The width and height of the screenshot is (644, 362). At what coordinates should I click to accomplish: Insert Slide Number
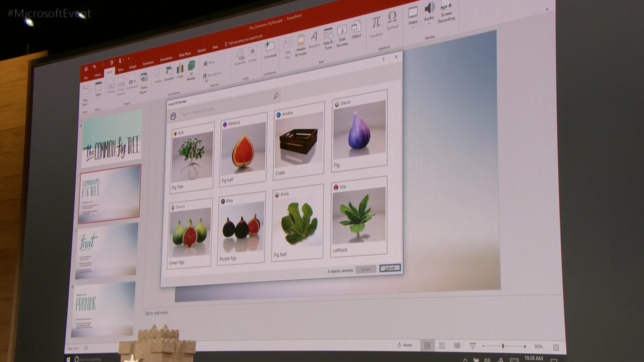pos(342,36)
